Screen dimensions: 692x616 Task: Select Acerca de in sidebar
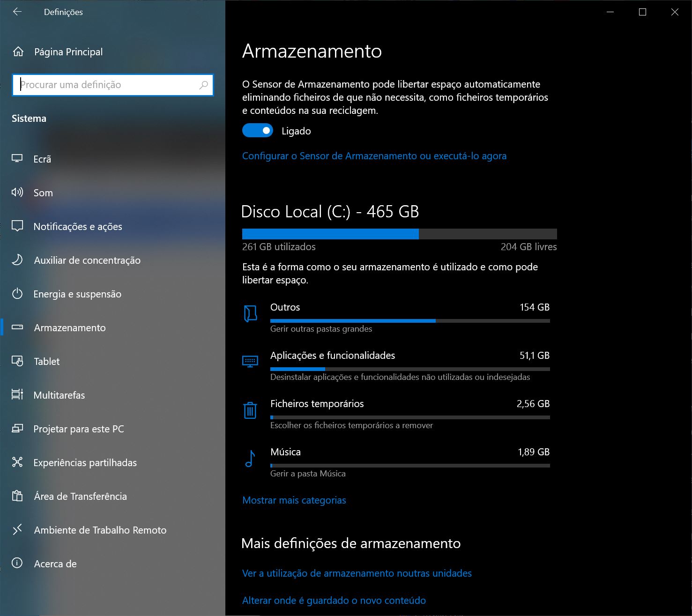tap(112, 564)
